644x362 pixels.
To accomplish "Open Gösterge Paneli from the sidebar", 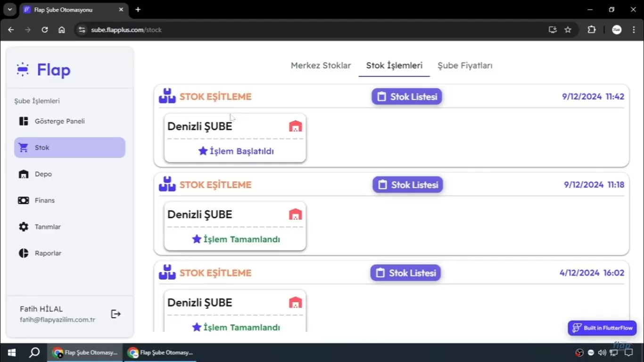I will [59, 121].
